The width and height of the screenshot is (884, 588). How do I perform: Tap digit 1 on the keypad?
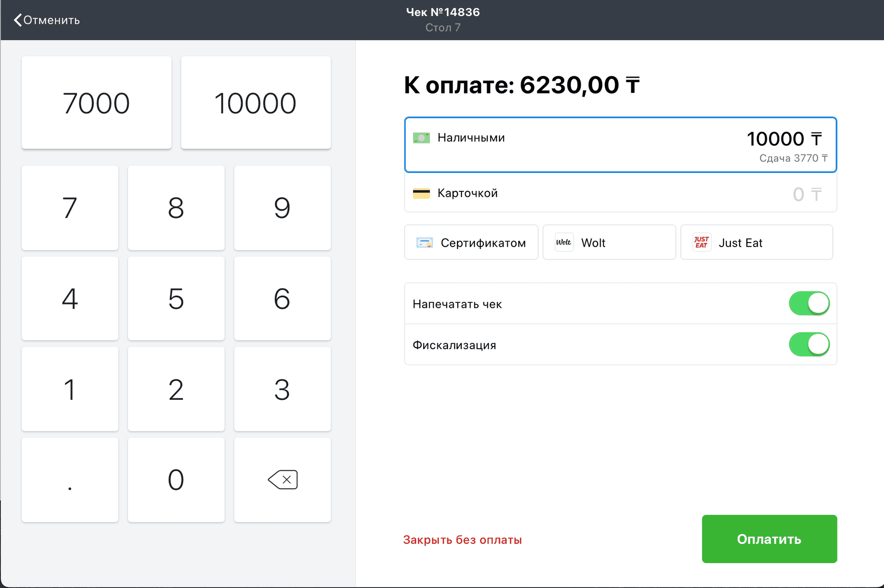click(x=70, y=389)
